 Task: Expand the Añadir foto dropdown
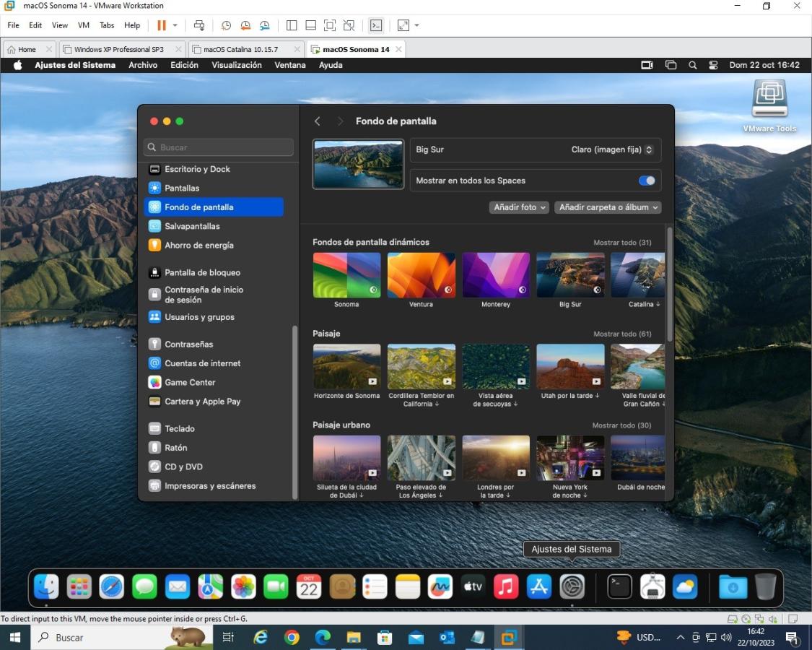519,207
